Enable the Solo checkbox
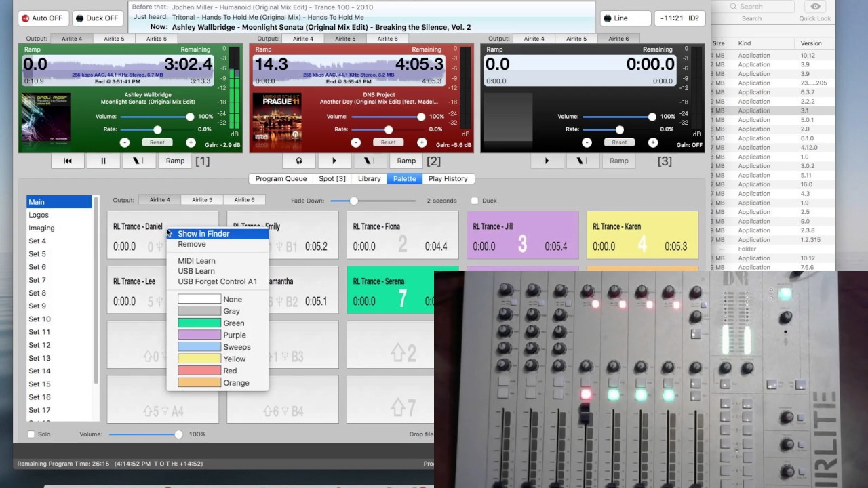This screenshot has width=868, height=488. coord(31,434)
